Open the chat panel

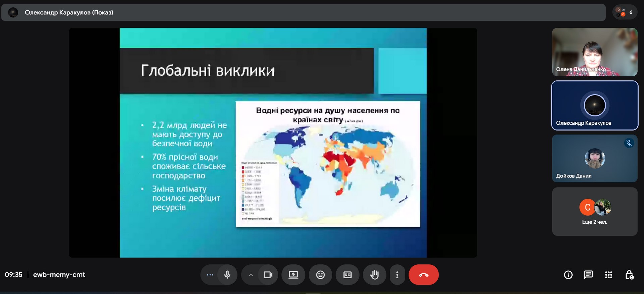click(x=588, y=275)
